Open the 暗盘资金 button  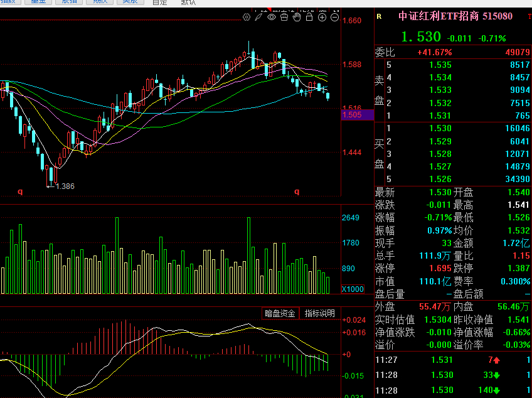280,313
